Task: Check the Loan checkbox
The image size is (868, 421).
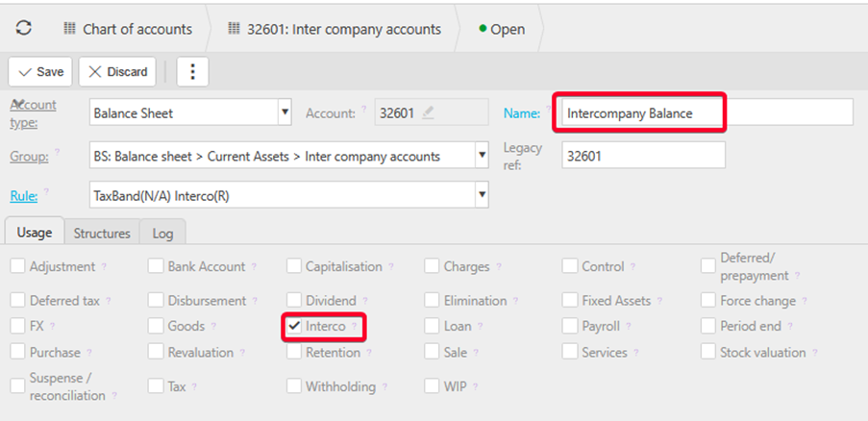Action: point(432,326)
